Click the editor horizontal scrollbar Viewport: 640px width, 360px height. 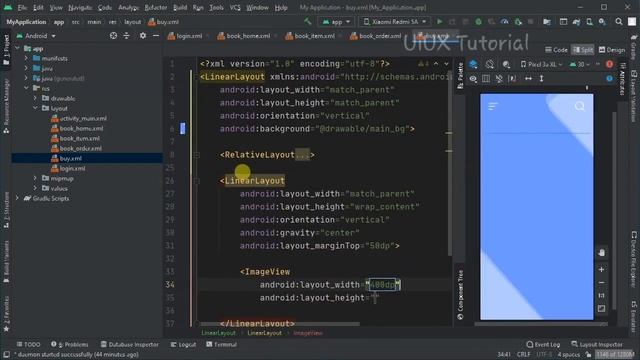click(x=280, y=324)
